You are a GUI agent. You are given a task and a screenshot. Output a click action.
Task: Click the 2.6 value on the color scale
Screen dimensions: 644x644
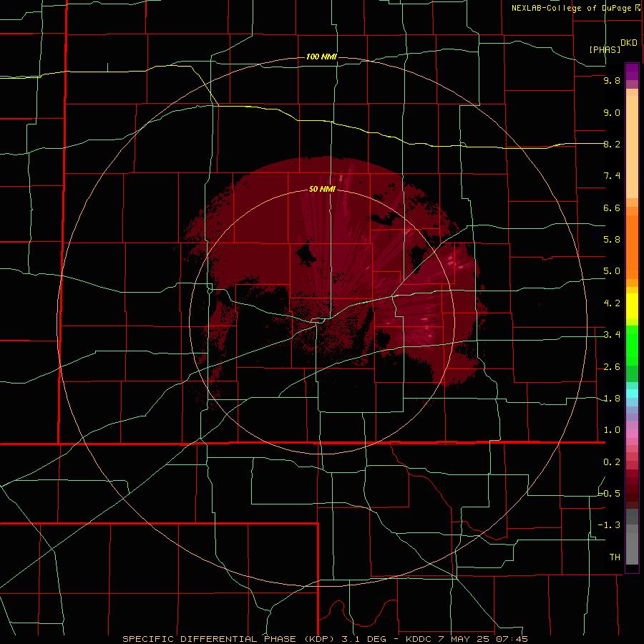coord(612,367)
